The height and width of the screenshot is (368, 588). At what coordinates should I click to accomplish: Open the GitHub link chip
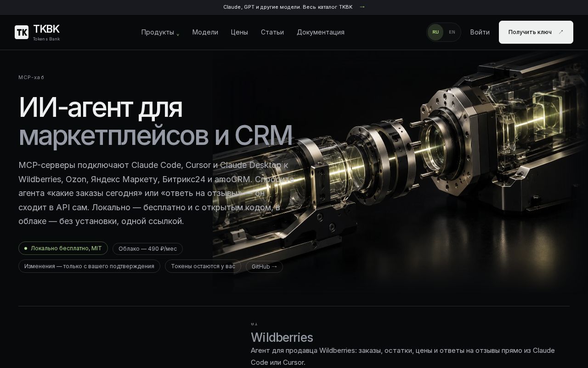tap(264, 266)
